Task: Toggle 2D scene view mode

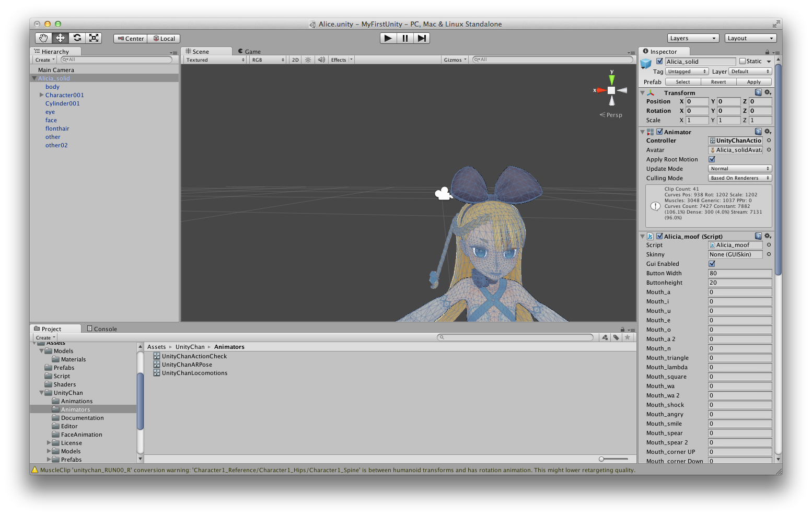Action: coord(295,60)
